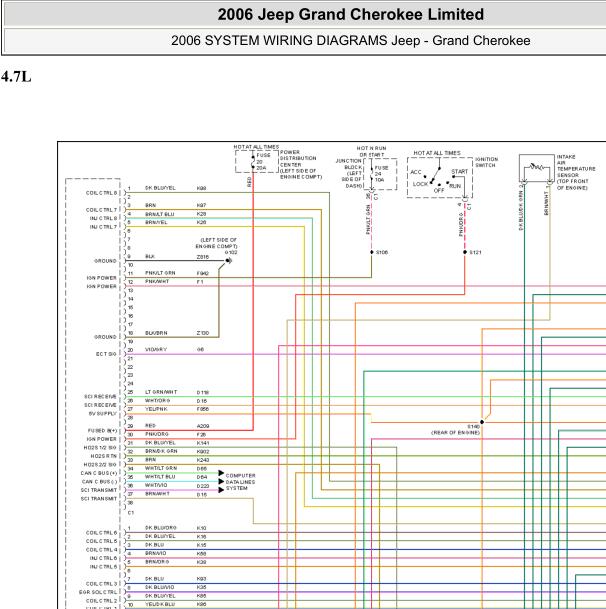Click the "IGNITION SWITCH" label

pyautogui.click(x=486, y=162)
